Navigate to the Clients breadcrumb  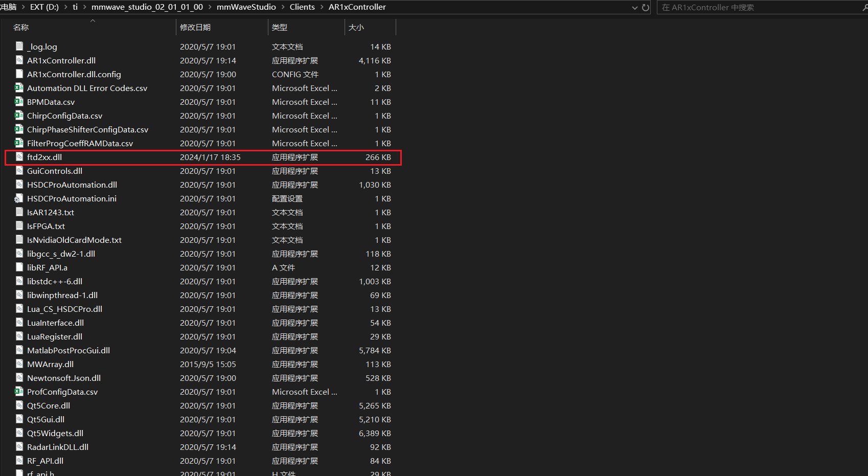302,7
